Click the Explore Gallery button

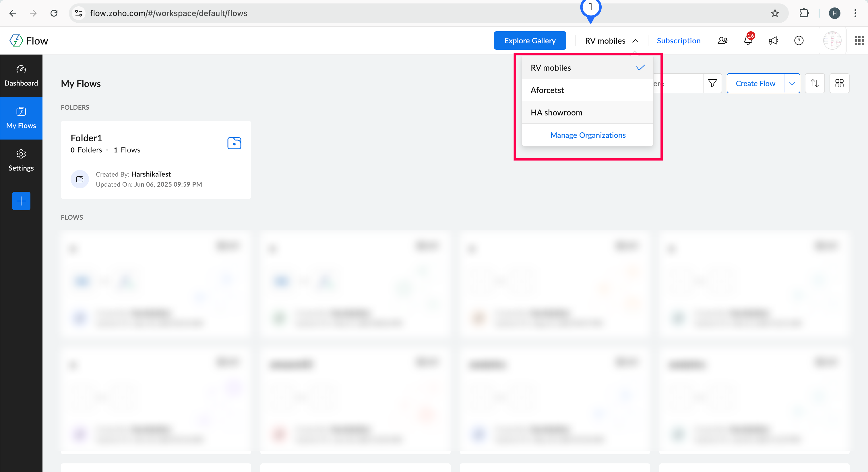[530, 41]
